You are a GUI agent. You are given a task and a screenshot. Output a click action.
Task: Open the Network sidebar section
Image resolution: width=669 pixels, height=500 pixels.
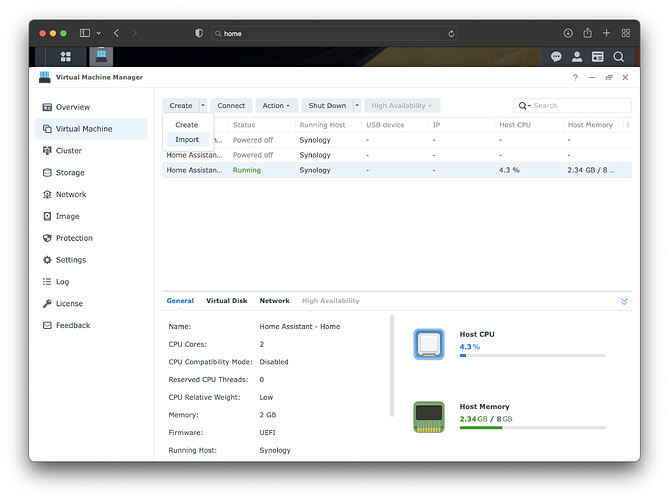click(91, 195)
